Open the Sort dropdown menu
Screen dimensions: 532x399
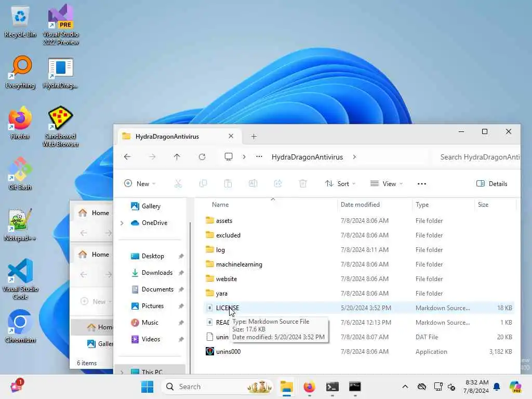click(340, 183)
